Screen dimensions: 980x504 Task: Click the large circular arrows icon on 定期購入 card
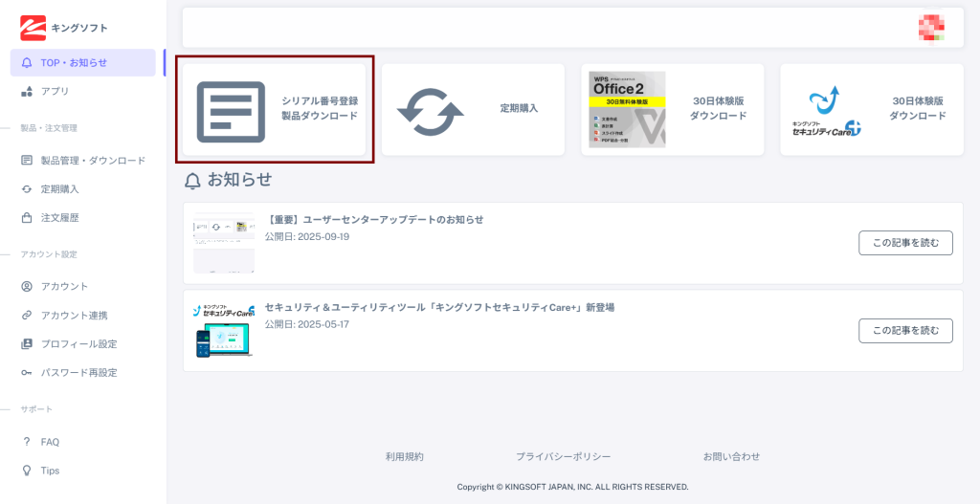pos(431,113)
